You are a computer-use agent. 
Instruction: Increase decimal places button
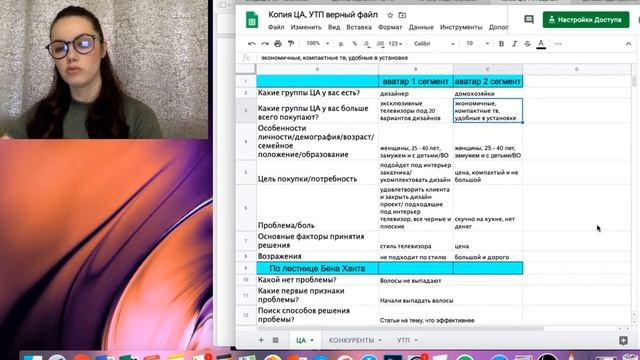(x=380, y=44)
